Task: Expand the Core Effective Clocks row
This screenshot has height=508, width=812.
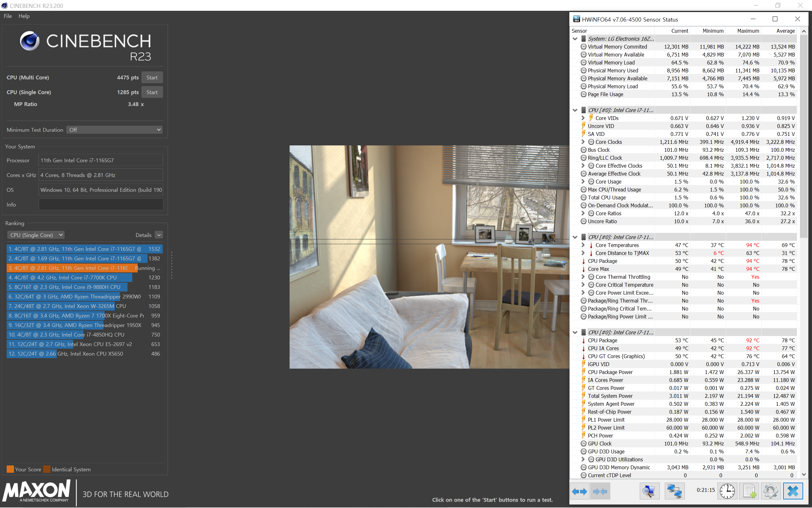Action: tap(583, 166)
